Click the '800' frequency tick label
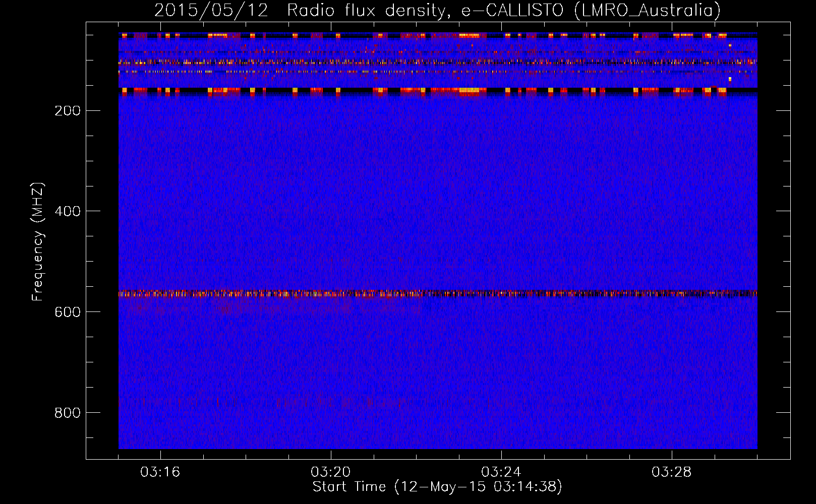Viewport: 816px width, 504px height. [68, 413]
